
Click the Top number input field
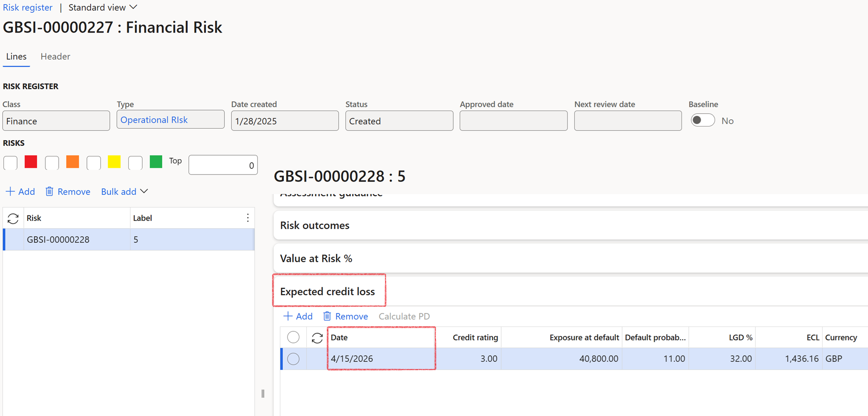pyautogui.click(x=223, y=165)
